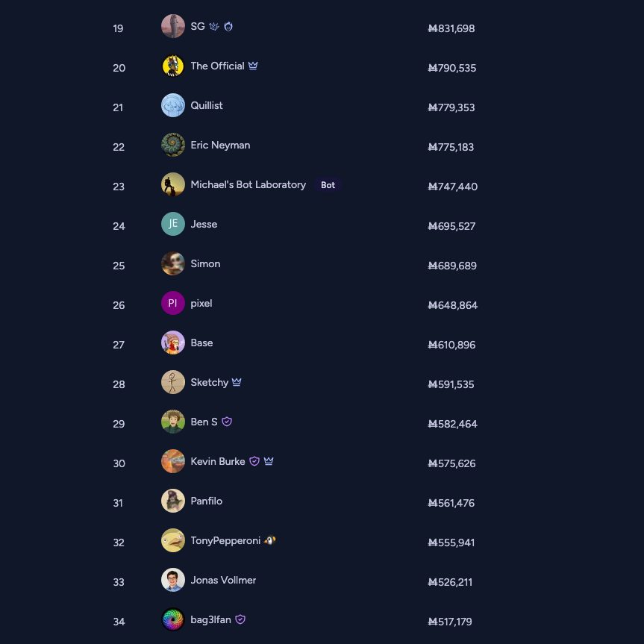The image size is (644, 644).
Task: Click pixel's purple PI avatar
Action: 173,303
